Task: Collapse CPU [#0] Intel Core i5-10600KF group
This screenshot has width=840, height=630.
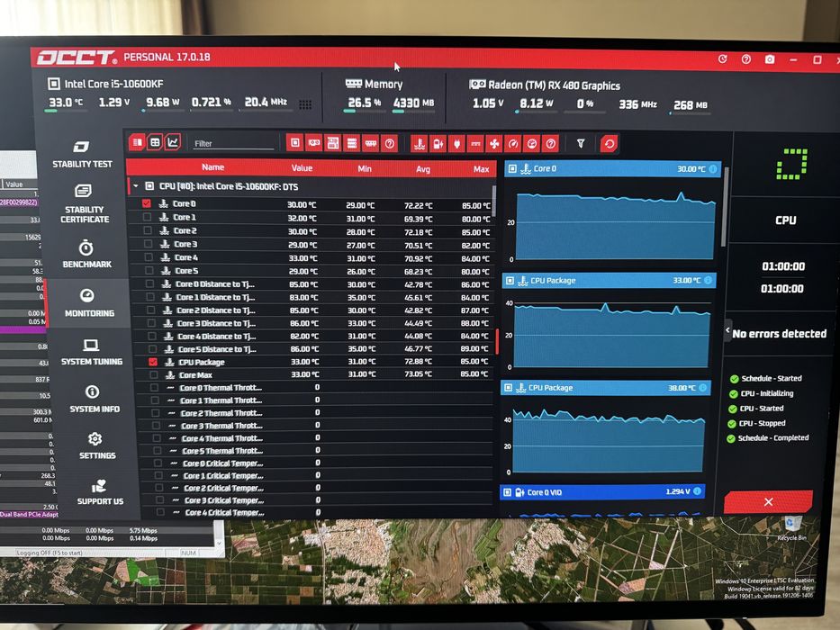Action: [136, 186]
